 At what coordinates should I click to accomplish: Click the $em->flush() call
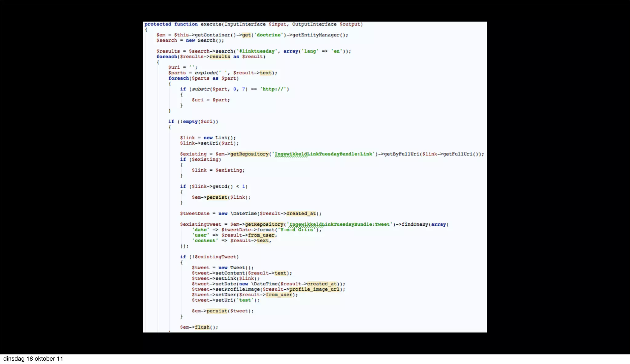click(199, 327)
